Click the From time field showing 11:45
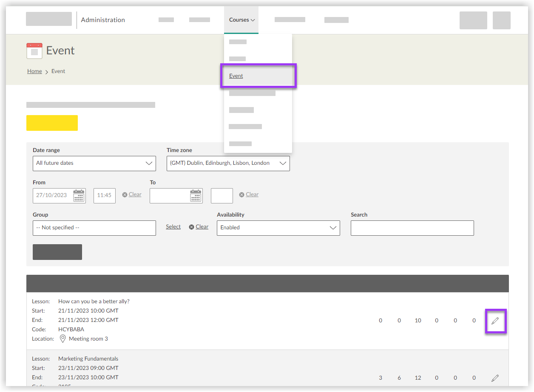The height and width of the screenshot is (392, 534). (104, 196)
